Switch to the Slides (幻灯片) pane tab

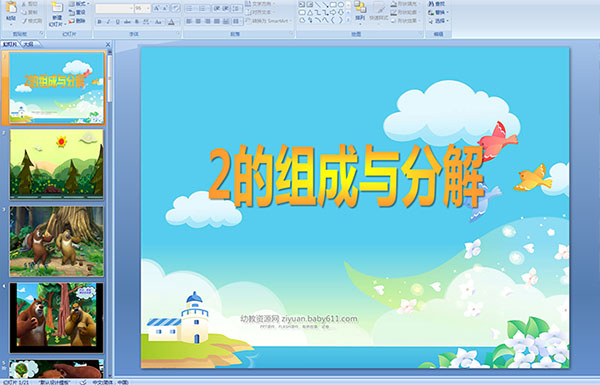tap(10, 44)
